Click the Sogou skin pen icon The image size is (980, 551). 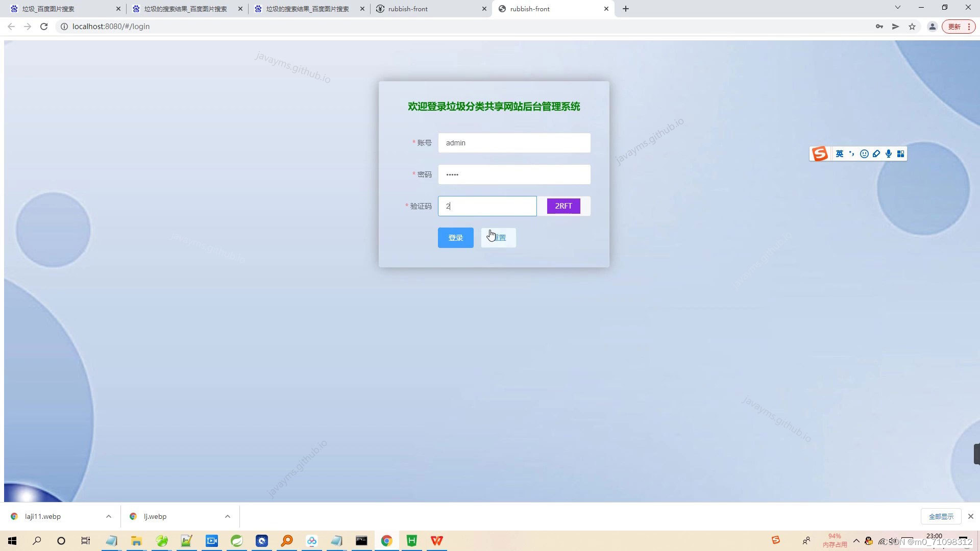pos(876,154)
